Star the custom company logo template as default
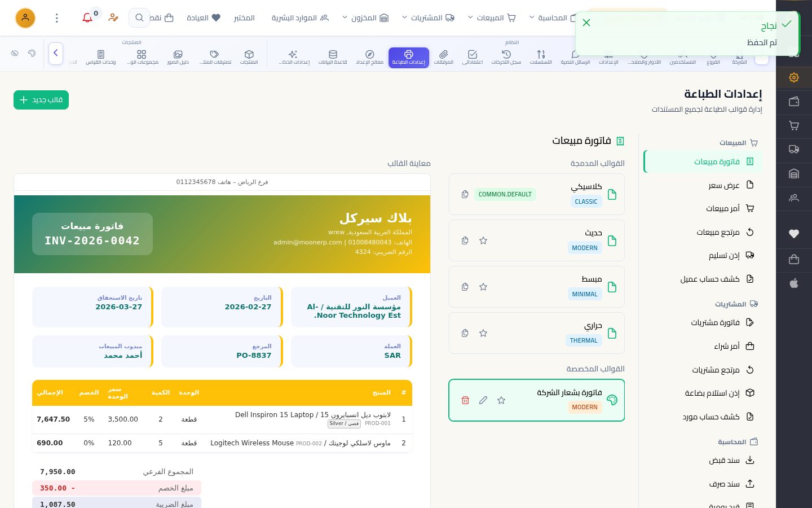 point(501,400)
